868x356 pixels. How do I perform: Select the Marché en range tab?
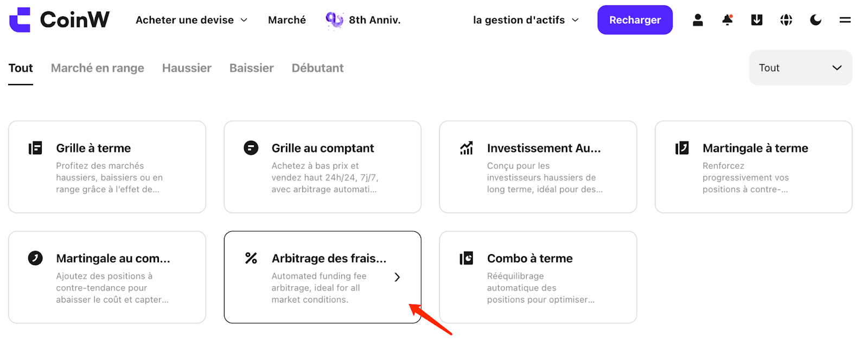tap(98, 68)
